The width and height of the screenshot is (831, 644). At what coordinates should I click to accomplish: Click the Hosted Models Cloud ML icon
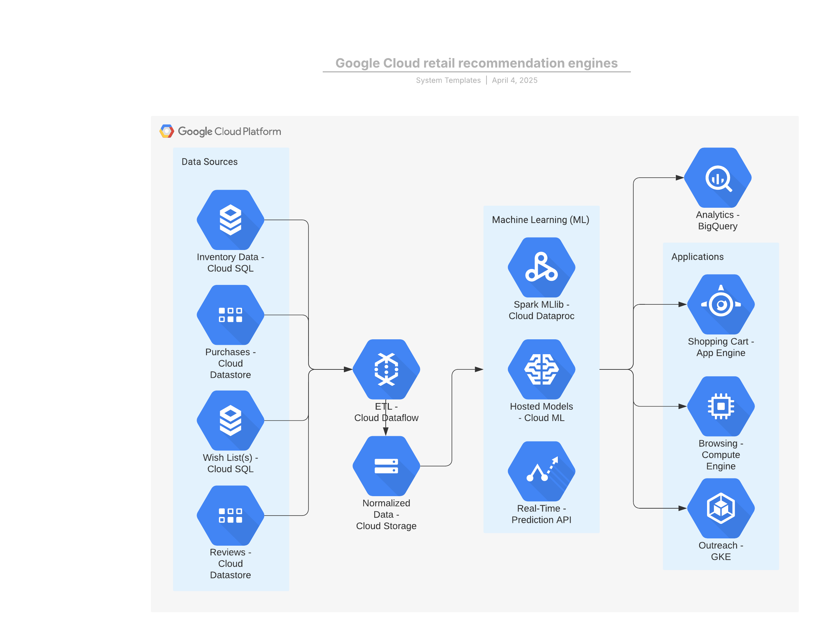coord(542,369)
